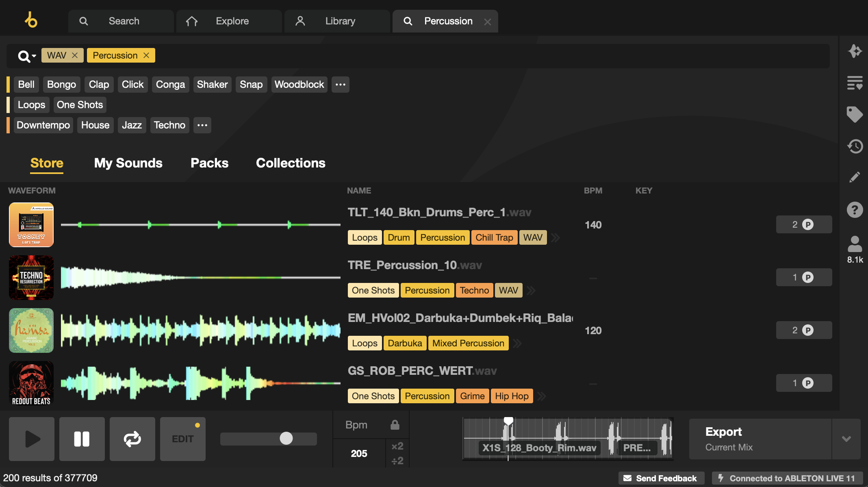Screen dimensions: 868x487
Task: Toggle the loop playback button
Action: (132, 439)
